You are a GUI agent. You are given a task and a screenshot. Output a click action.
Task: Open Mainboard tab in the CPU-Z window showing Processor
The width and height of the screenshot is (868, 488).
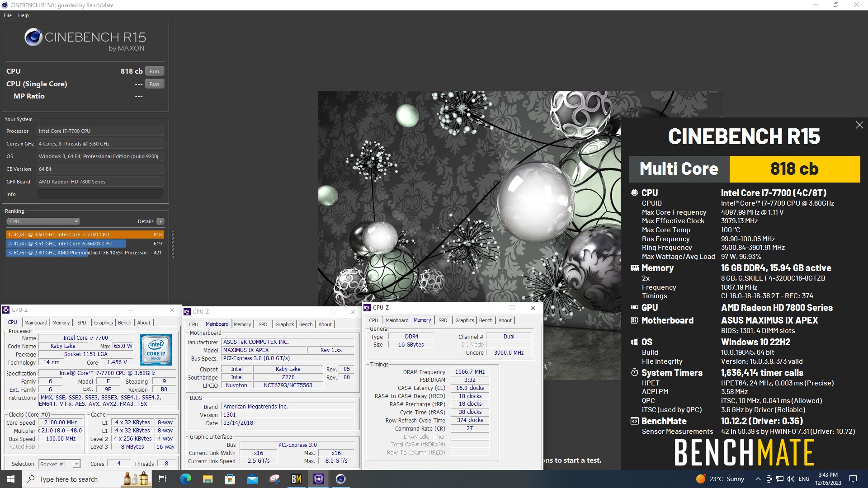36,323
